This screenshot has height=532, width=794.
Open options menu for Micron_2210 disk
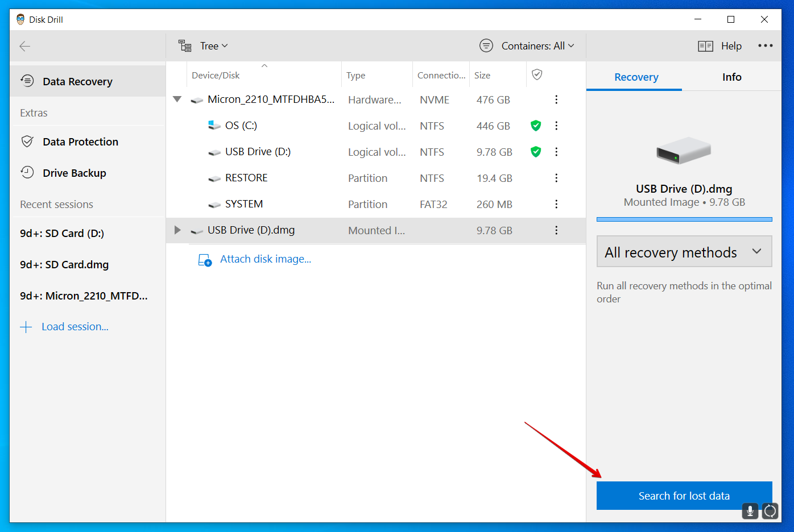tap(556, 99)
